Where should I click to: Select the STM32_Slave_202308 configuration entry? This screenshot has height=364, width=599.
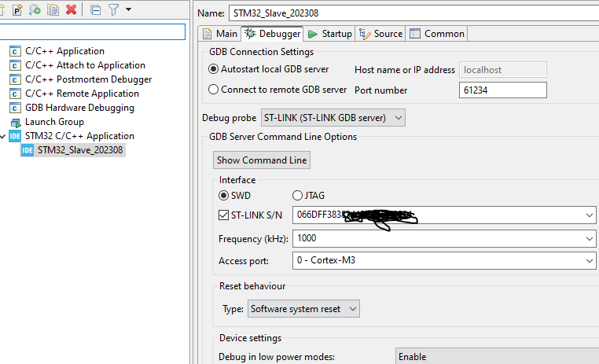[x=73, y=150]
